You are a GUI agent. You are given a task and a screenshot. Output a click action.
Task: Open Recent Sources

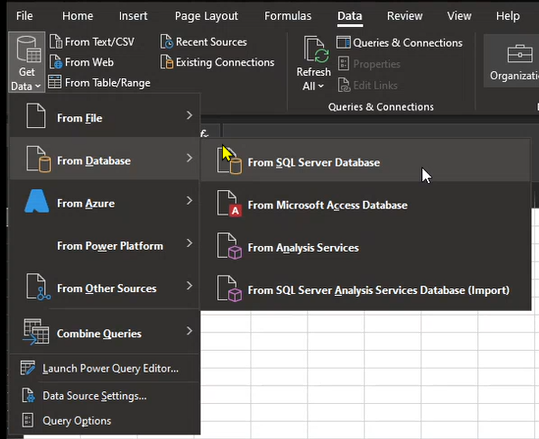(x=204, y=42)
